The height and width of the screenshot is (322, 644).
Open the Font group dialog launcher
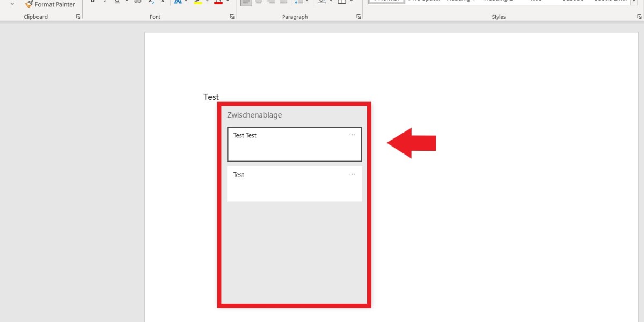[x=232, y=17]
